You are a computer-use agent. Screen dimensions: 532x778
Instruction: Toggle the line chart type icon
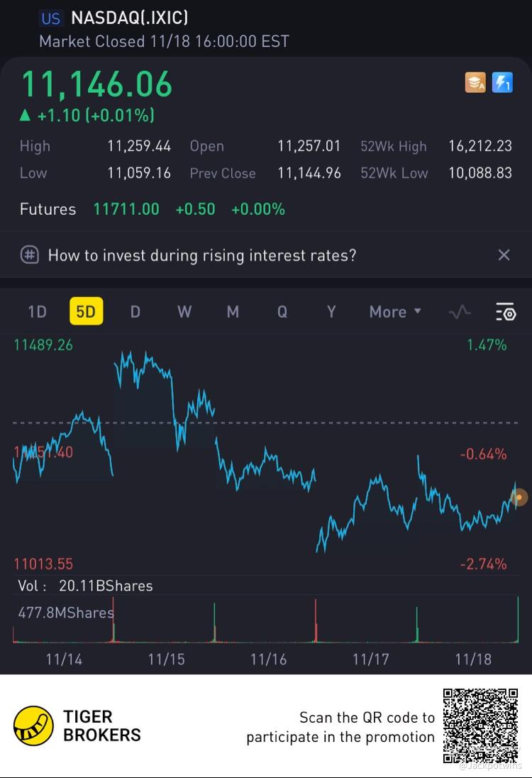460,312
